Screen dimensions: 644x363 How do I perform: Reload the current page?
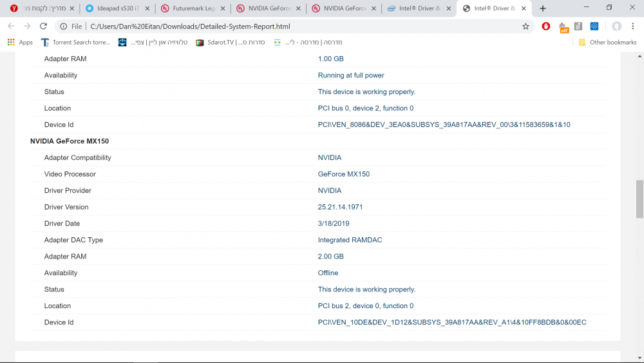click(x=43, y=26)
